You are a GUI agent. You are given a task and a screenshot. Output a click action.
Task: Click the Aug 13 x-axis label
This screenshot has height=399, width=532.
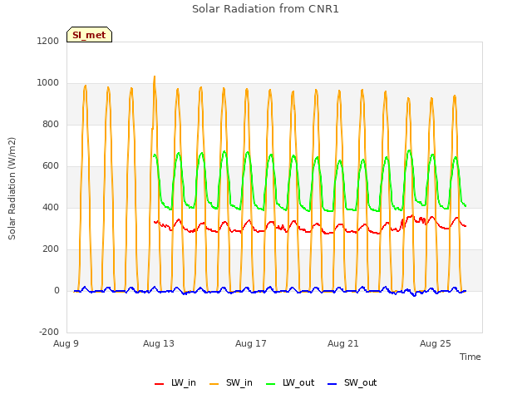pyautogui.click(x=159, y=343)
